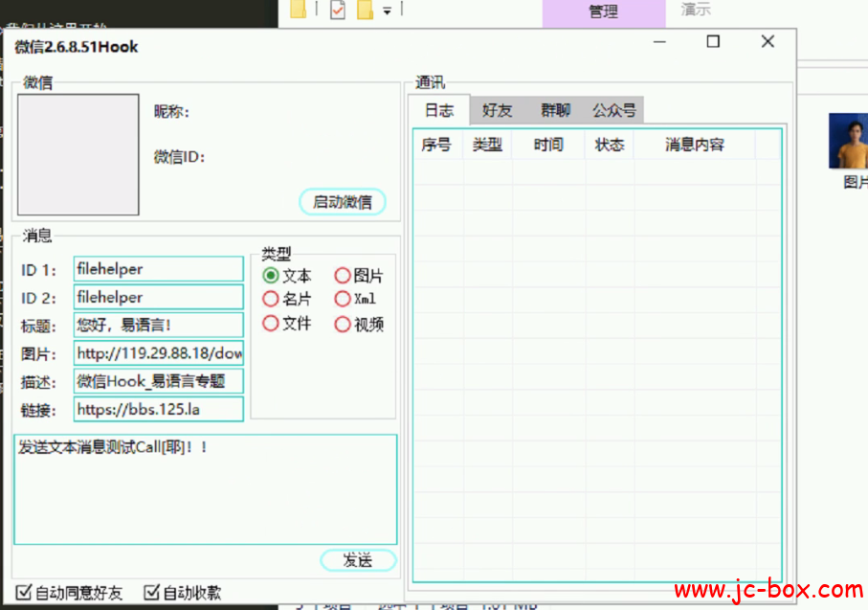Screen dimensions: 868x610
Task: Expand the Explorer quick access toolbar dropdown
Action: tap(387, 11)
